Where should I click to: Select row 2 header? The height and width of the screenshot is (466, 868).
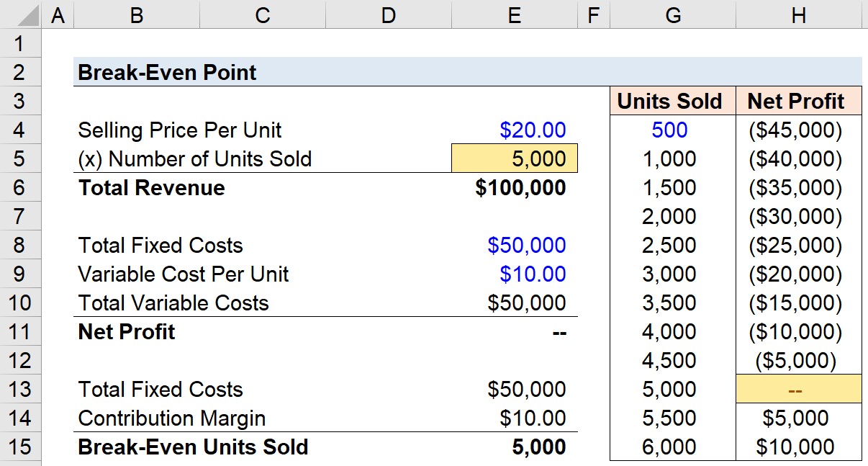pyautogui.click(x=20, y=72)
